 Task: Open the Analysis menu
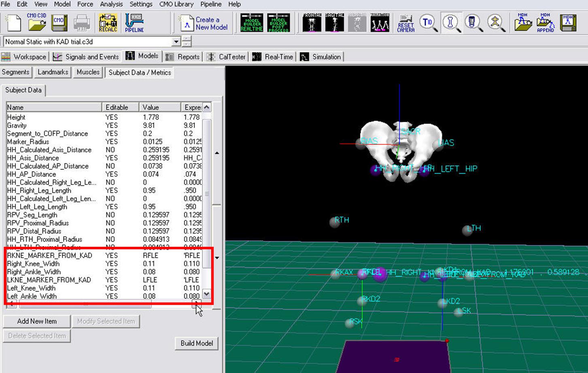[x=111, y=4]
